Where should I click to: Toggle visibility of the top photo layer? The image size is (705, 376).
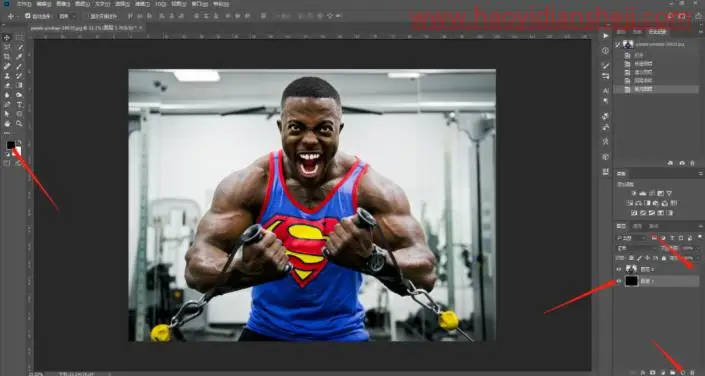pyautogui.click(x=619, y=269)
